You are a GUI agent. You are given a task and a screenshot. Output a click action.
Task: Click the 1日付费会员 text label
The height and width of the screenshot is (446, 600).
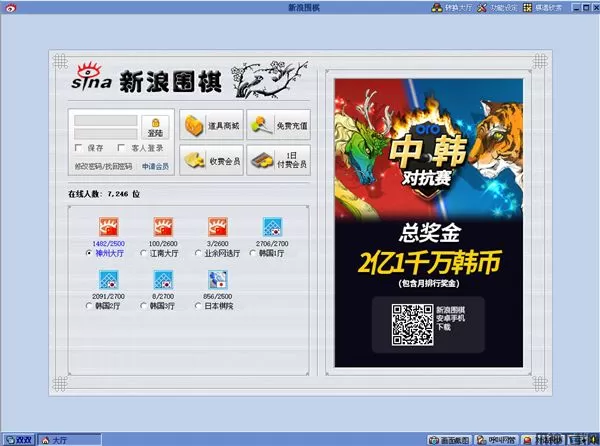point(292,160)
